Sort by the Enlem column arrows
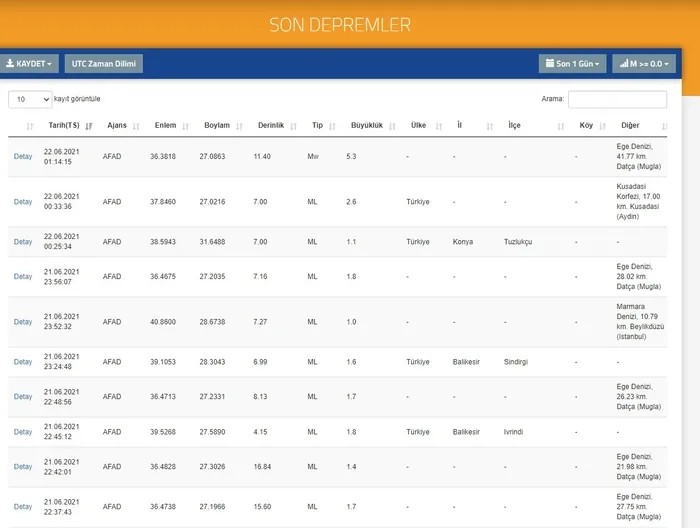700x528 pixels. tap(186, 126)
